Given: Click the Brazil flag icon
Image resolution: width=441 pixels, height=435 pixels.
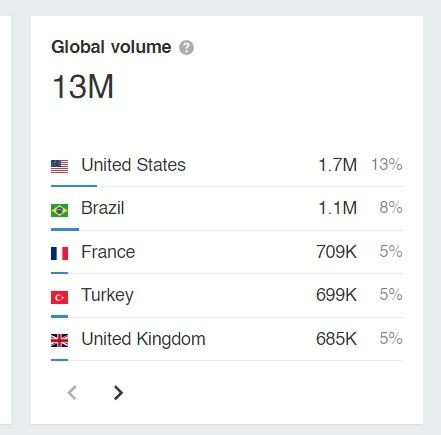Looking at the screenshot, I should coord(59,210).
